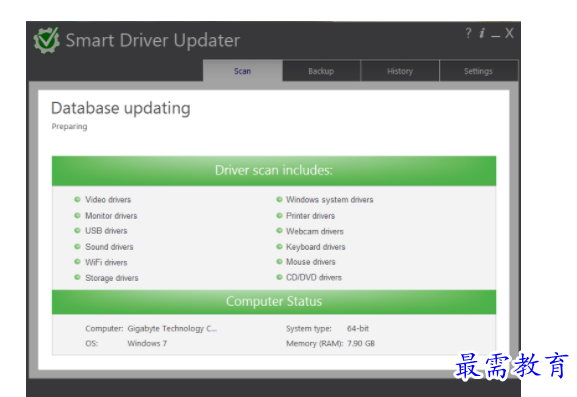Image resolution: width=577 pixels, height=397 pixels.
Task: Open the Settings tab
Action: pyautogui.click(x=478, y=71)
